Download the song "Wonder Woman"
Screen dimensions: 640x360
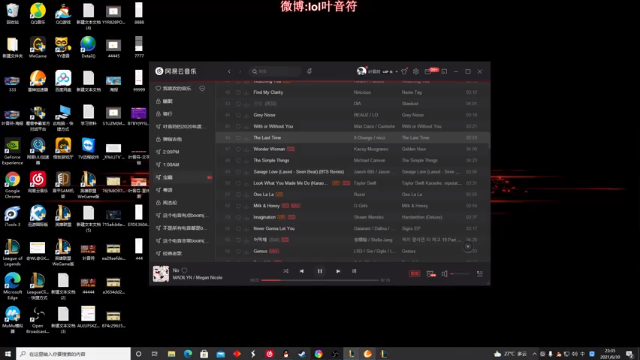pos(246,149)
